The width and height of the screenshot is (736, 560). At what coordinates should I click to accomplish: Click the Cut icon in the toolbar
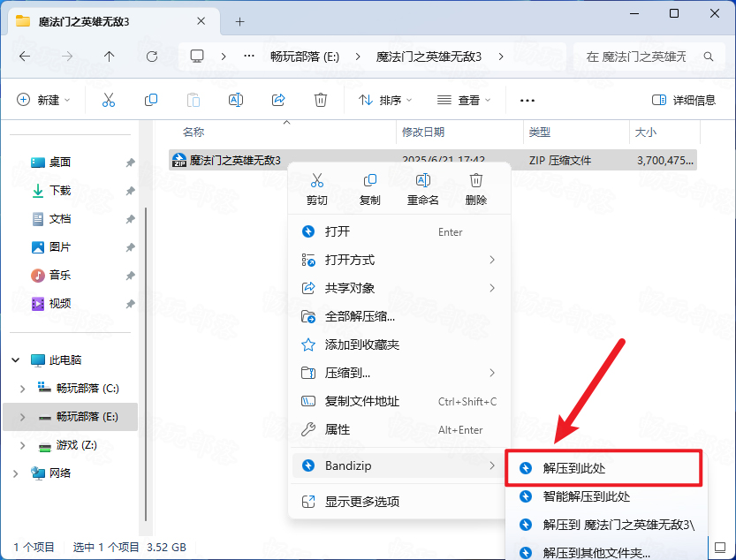(x=109, y=100)
